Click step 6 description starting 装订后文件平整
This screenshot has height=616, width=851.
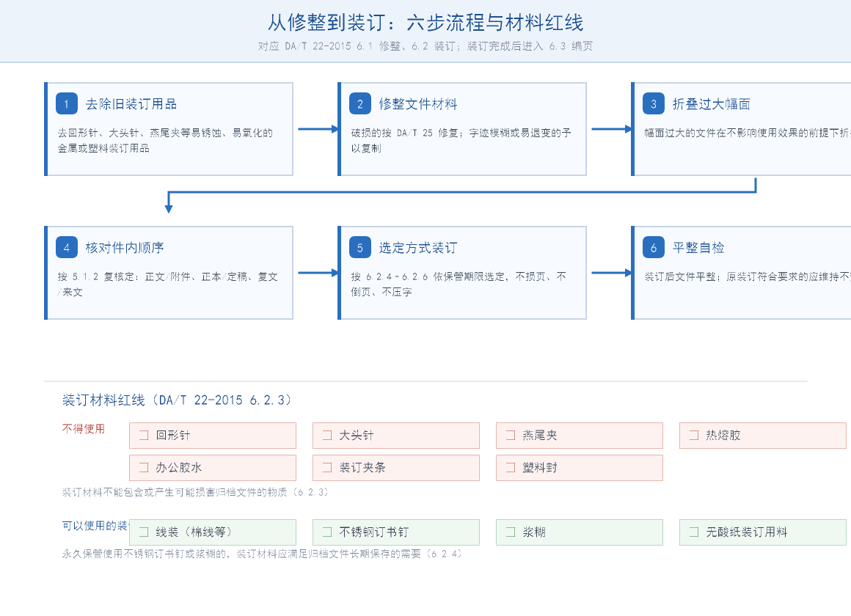coord(748,276)
